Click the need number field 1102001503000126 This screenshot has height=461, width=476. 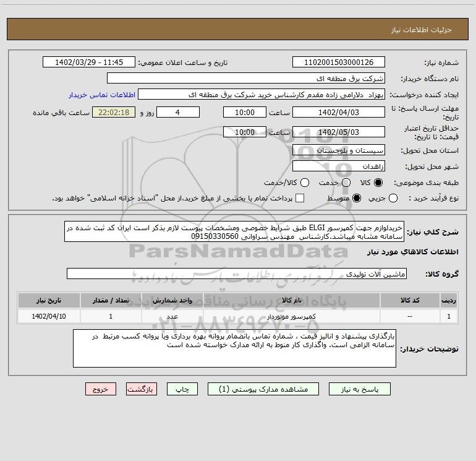[339, 62]
